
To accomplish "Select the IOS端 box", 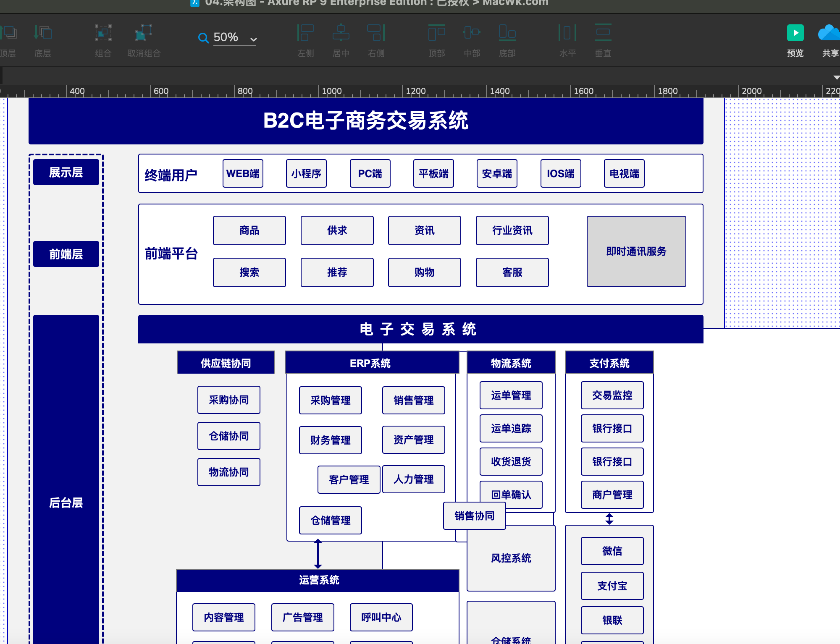I will click(x=561, y=173).
